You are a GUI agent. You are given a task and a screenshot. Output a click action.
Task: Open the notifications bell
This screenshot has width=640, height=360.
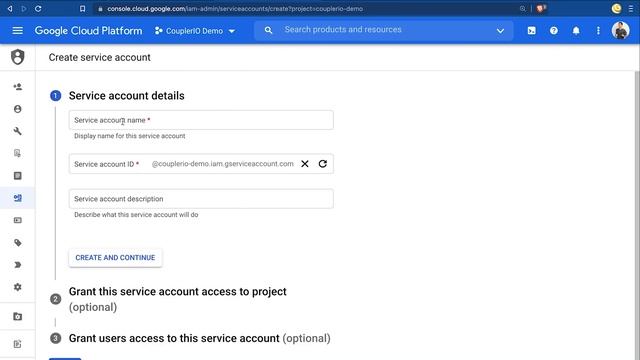coord(576,31)
